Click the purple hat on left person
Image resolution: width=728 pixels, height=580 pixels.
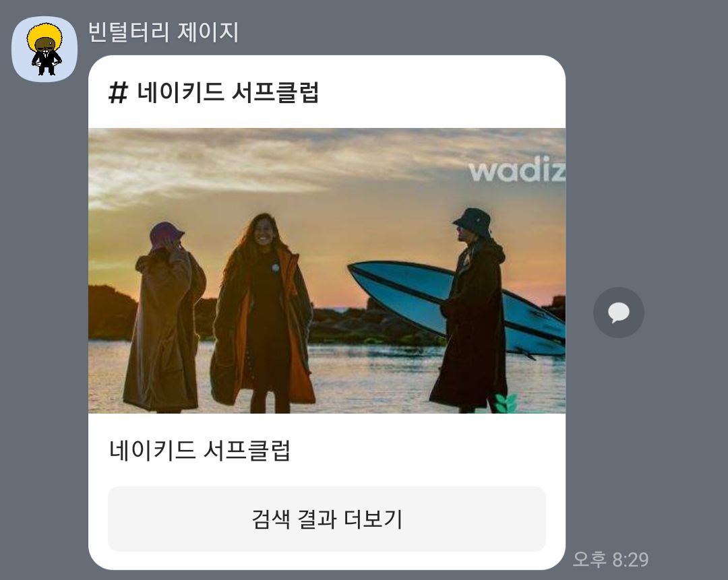(166, 235)
